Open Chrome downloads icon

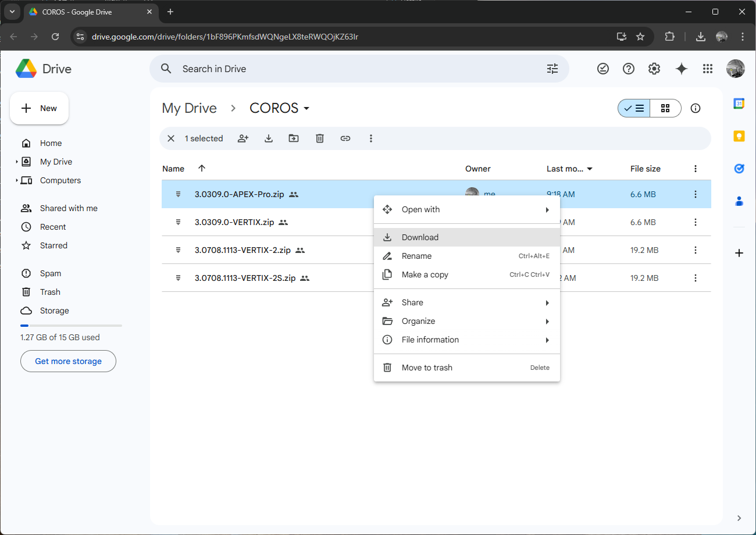pos(701,37)
